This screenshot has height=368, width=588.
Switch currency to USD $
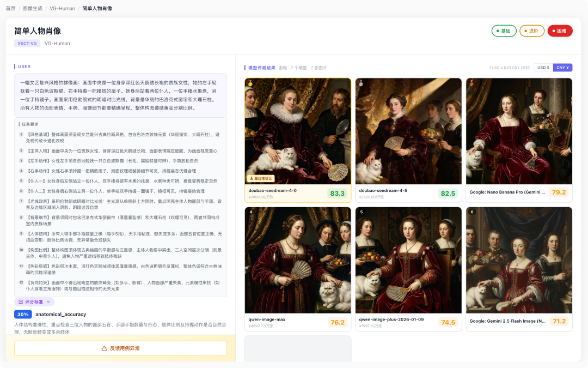[543, 68]
